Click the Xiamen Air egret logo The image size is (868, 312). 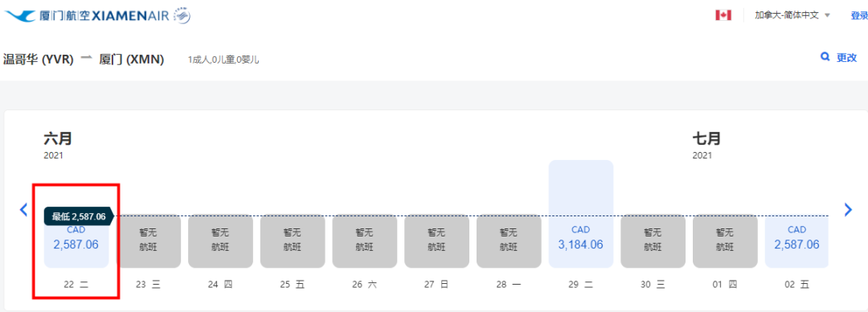click(19, 15)
